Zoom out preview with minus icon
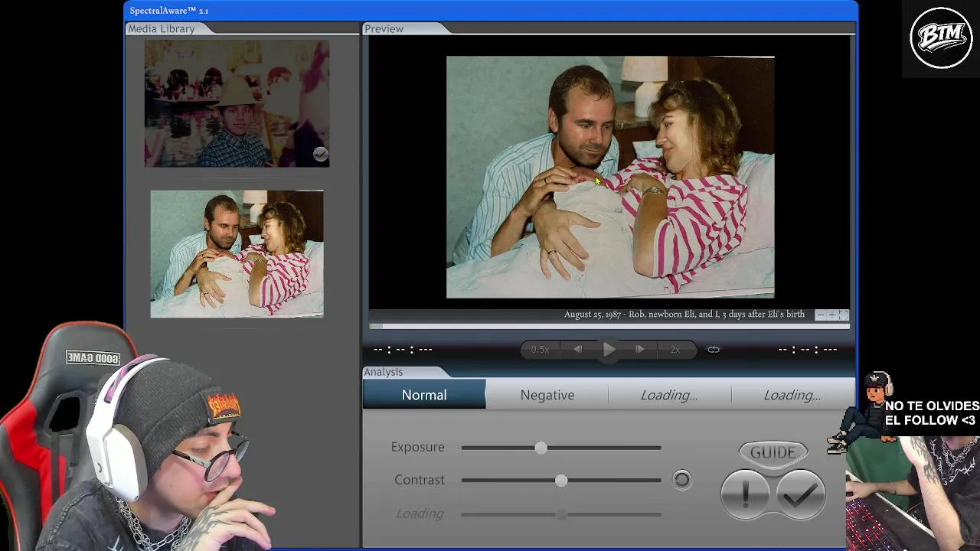 coord(821,315)
